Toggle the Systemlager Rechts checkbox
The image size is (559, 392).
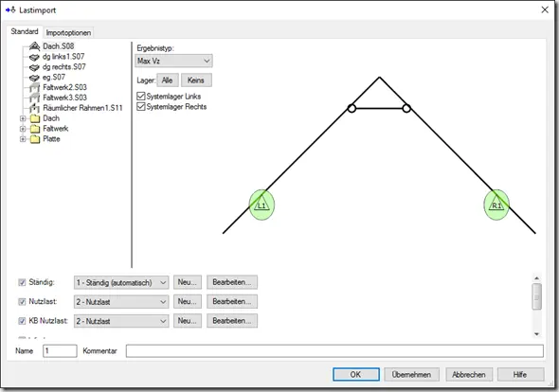coord(141,107)
